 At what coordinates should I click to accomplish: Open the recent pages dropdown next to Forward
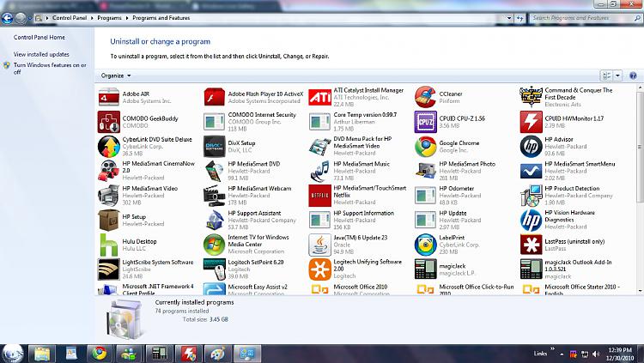pos(29,18)
